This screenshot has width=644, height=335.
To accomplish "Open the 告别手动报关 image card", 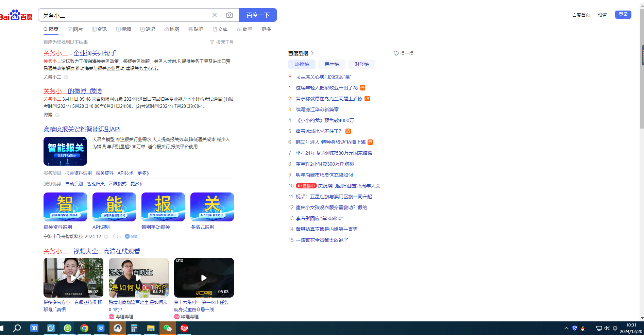I will click(x=163, y=207).
